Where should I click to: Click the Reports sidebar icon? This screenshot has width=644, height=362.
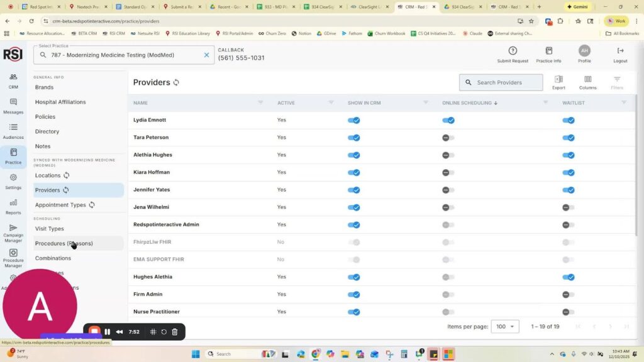pos(13,203)
